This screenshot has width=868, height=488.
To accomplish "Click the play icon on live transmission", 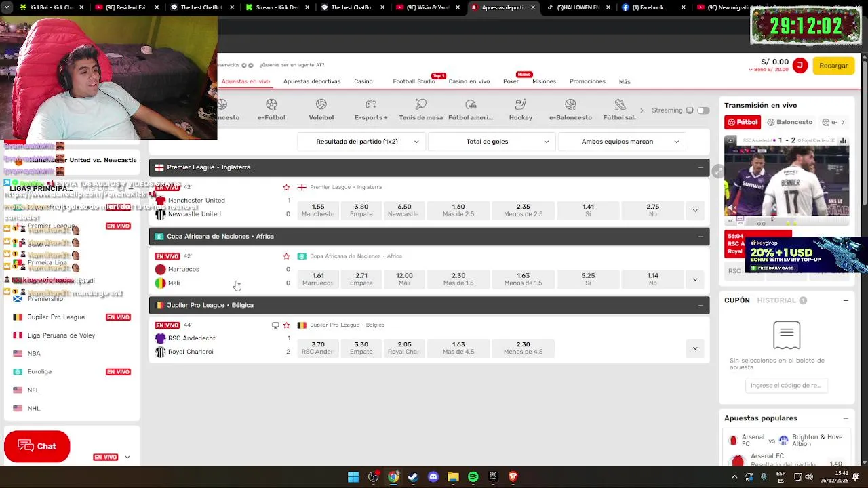I will coord(730,140).
